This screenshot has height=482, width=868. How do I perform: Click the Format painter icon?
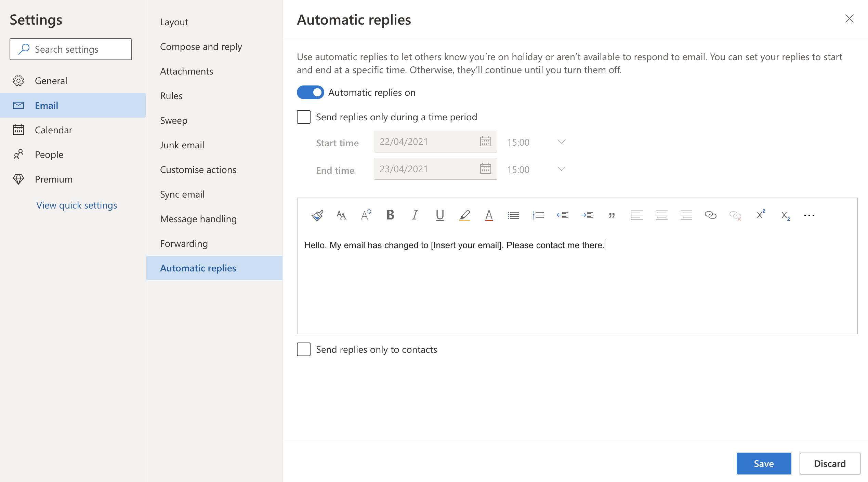317,215
